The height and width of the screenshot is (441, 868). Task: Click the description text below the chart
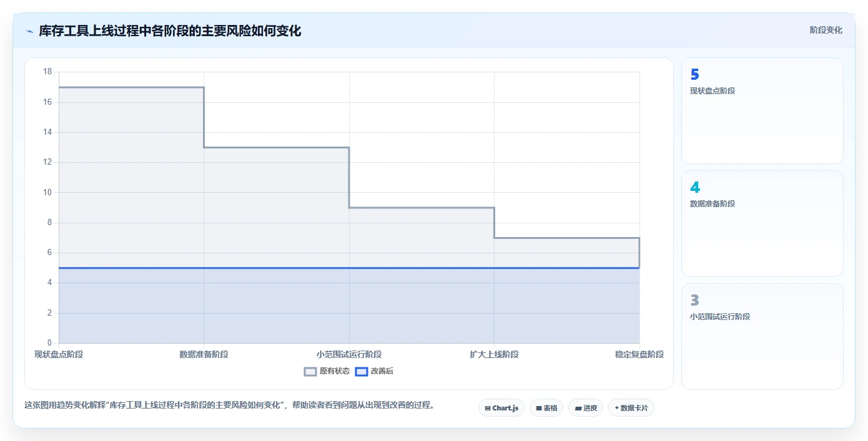click(229, 405)
